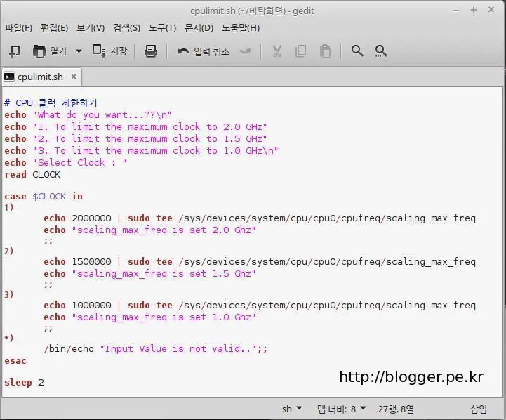Click the '1500000' value in the editor
Image resolution: width=506 pixels, height=420 pixels.
tap(91, 262)
